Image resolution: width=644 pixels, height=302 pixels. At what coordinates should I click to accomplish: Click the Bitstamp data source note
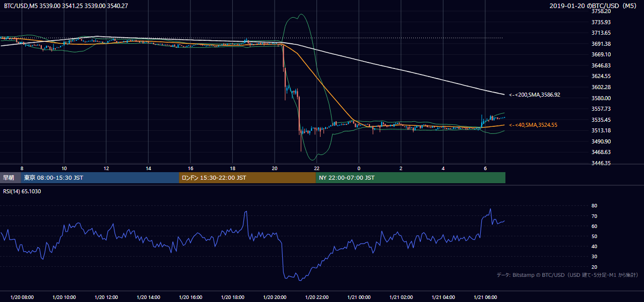(x=567, y=275)
